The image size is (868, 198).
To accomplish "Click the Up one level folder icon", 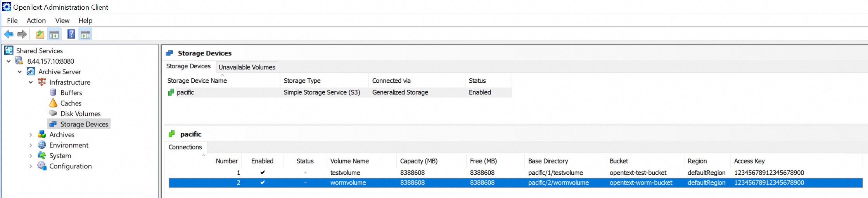I will point(40,35).
